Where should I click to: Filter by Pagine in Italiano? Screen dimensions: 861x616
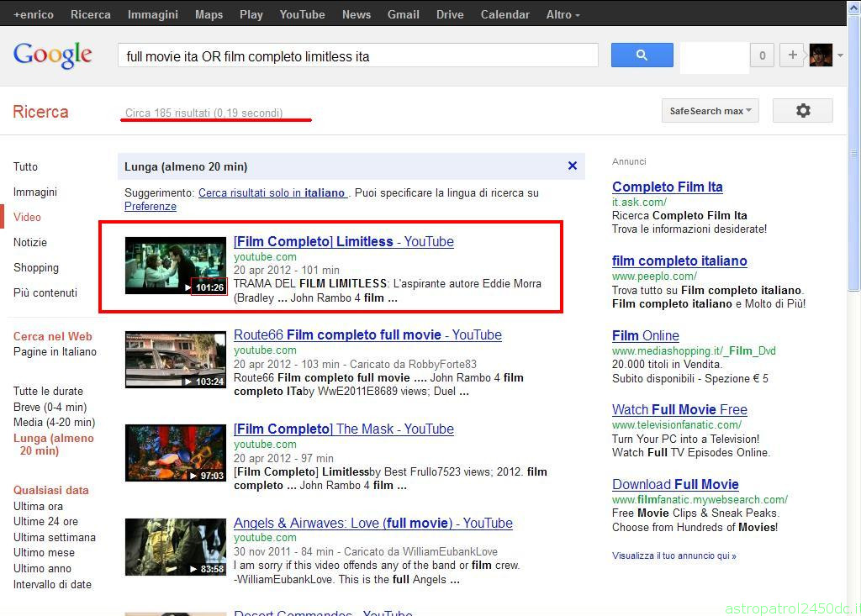pos(55,351)
